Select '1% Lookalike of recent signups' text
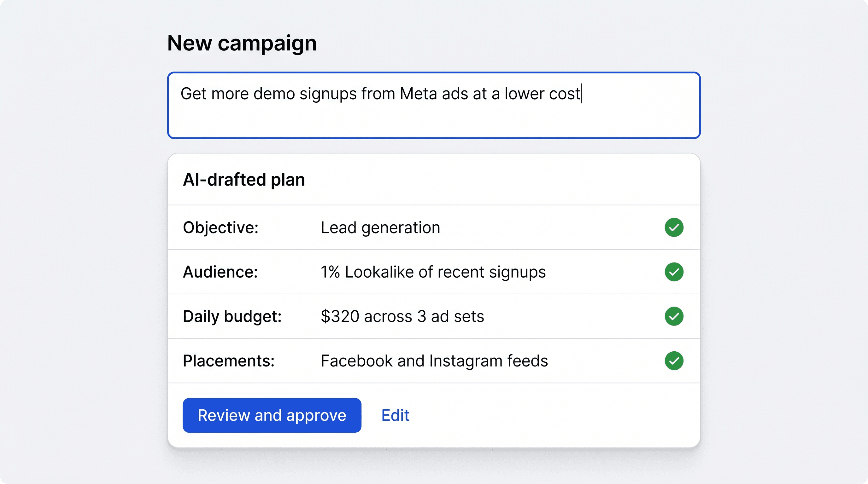Image resolution: width=868 pixels, height=484 pixels. pyautogui.click(x=433, y=272)
